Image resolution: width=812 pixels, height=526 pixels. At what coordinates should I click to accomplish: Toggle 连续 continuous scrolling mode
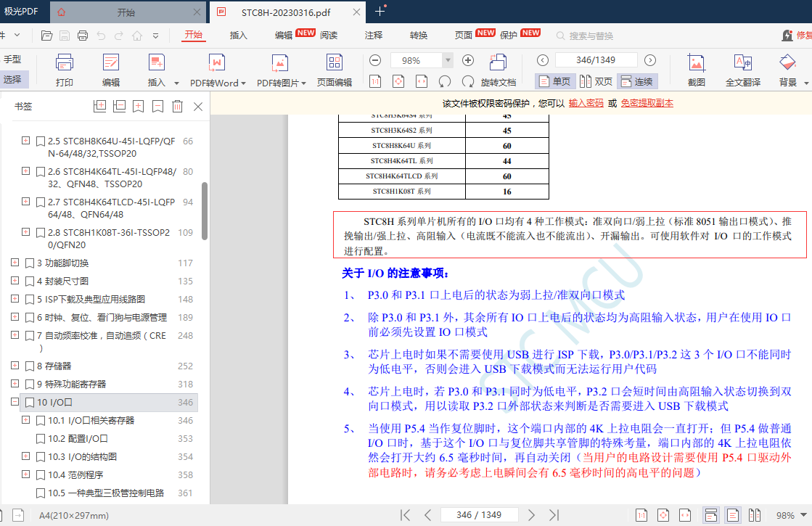point(637,81)
